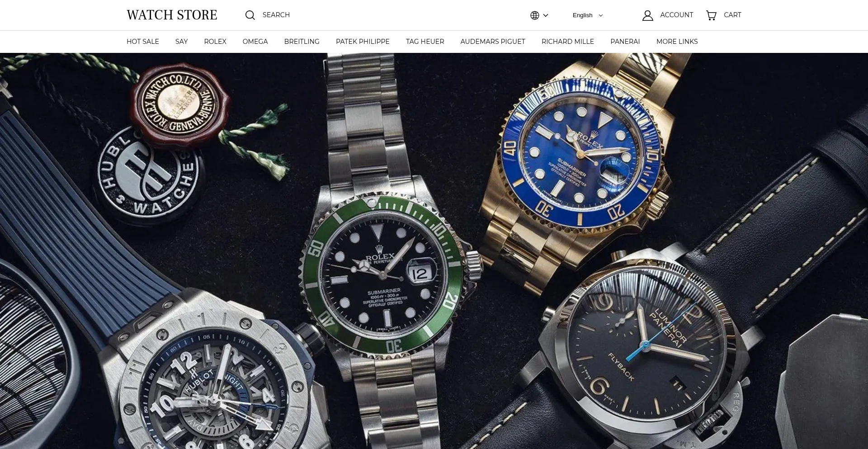Click the SEARCH text field
The height and width of the screenshot is (449, 868).
point(276,15)
